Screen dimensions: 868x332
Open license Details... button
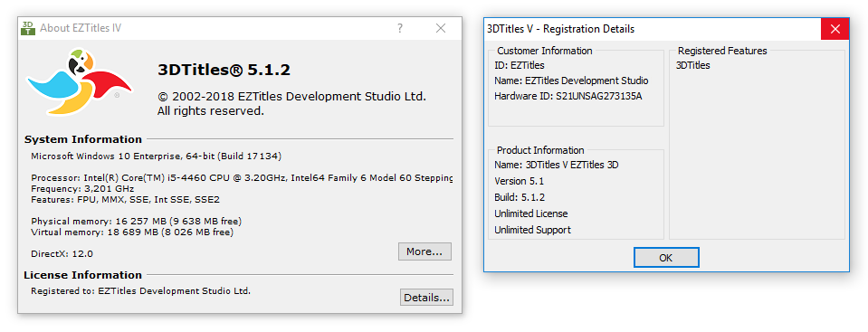(426, 297)
